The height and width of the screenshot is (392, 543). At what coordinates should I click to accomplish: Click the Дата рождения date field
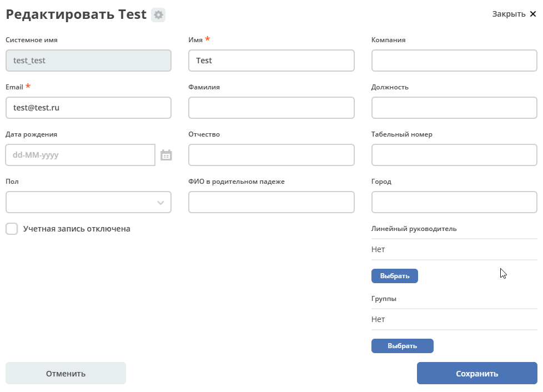pyautogui.click(x=81, y=155)
